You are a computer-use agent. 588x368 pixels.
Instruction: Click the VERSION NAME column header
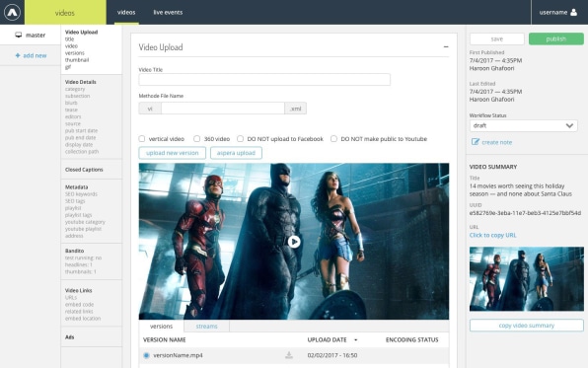[164, 339]
